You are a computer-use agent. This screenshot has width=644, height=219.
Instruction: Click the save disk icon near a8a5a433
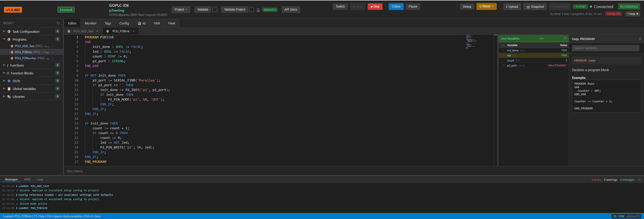[258, 10]
